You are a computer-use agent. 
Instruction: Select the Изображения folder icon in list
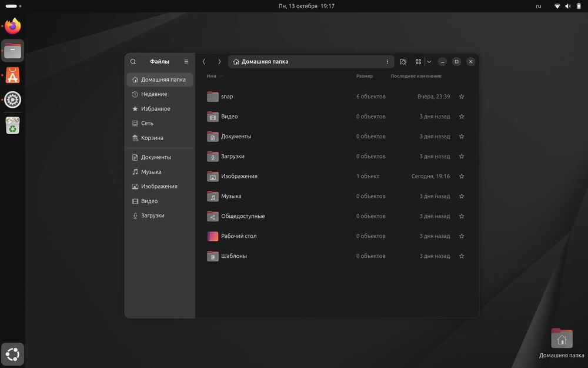tap(213, 176)
